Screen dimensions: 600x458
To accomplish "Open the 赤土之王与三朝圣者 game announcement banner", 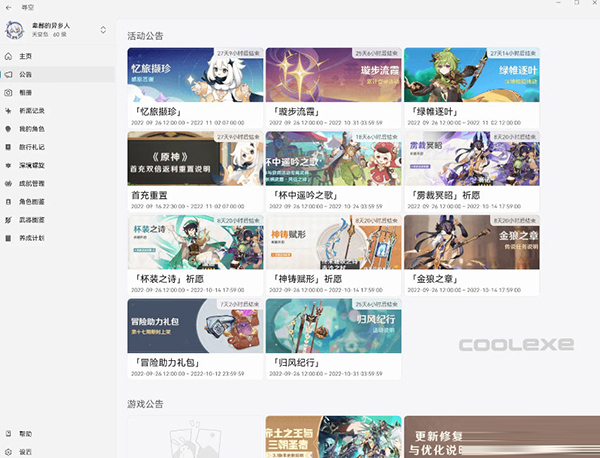I will pyautogui.click(x=333, y=437).
